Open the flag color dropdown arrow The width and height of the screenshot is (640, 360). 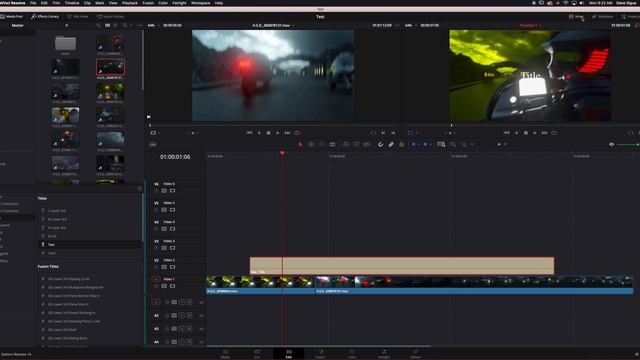point(418,144)
